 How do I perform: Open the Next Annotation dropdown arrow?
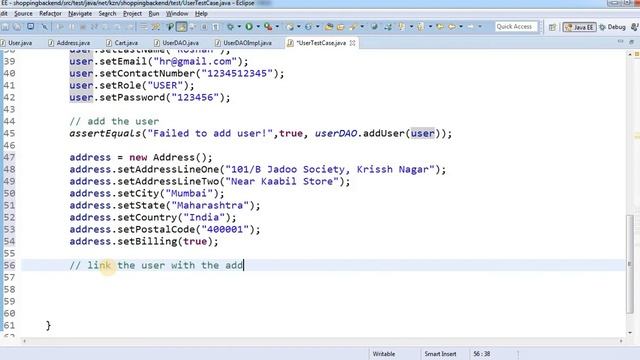coord(411,27)
